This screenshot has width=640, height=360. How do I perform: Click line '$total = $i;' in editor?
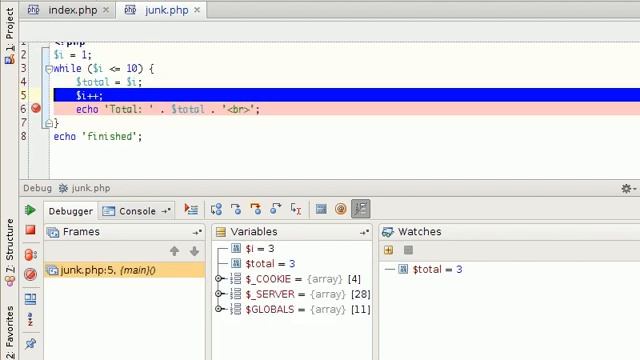click(x=109, y=82)
